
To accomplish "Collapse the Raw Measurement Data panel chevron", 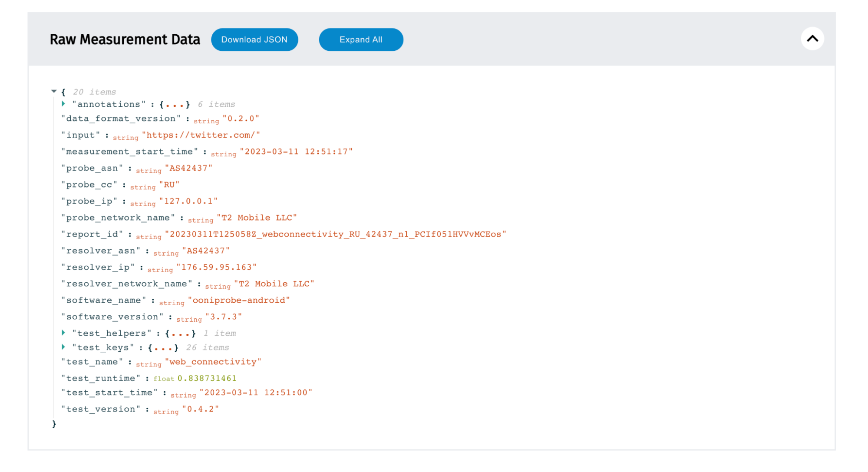I will (812, 39).
